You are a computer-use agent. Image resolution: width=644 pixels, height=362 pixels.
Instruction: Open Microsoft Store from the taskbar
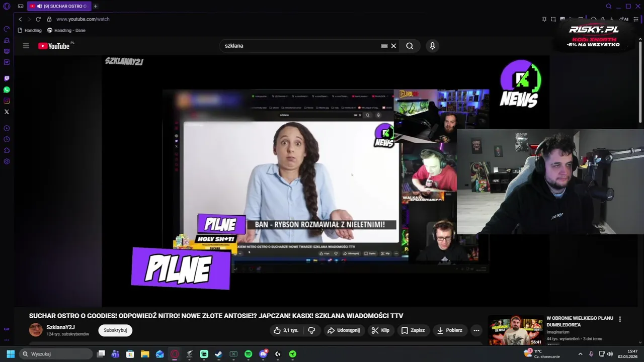tap(130, 354)
